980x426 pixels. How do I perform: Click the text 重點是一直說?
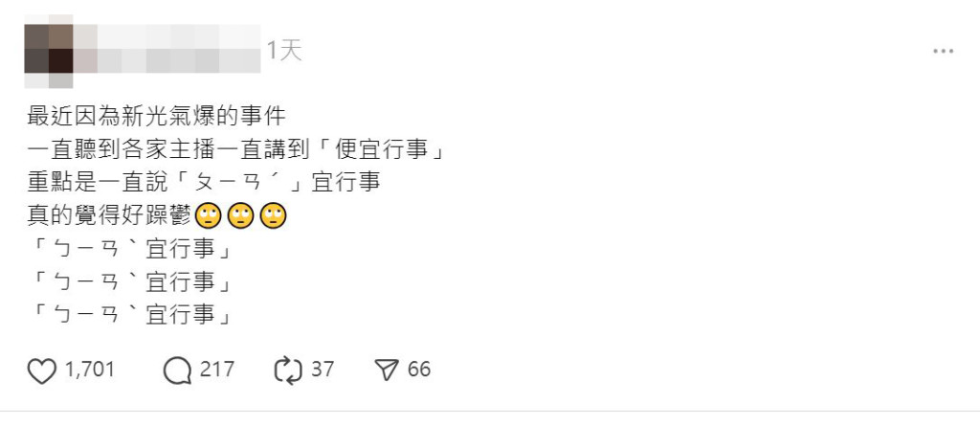[99, 182]
